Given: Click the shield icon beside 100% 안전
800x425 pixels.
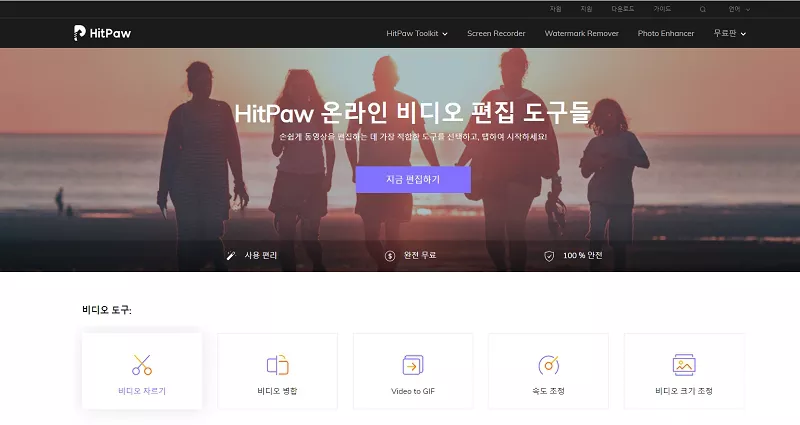Looking at the screenshot, I should click(548, 256).
